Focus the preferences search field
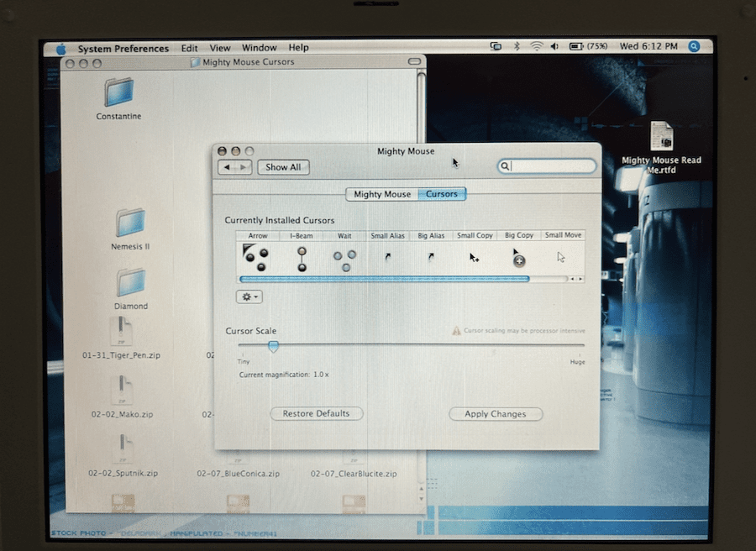This screenshot has height=551, width=756. [547, 166]
